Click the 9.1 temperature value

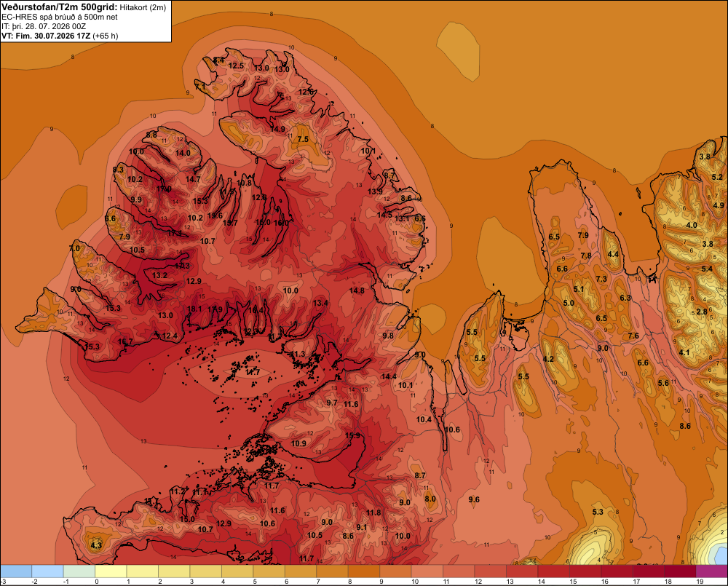pos(362,527)
